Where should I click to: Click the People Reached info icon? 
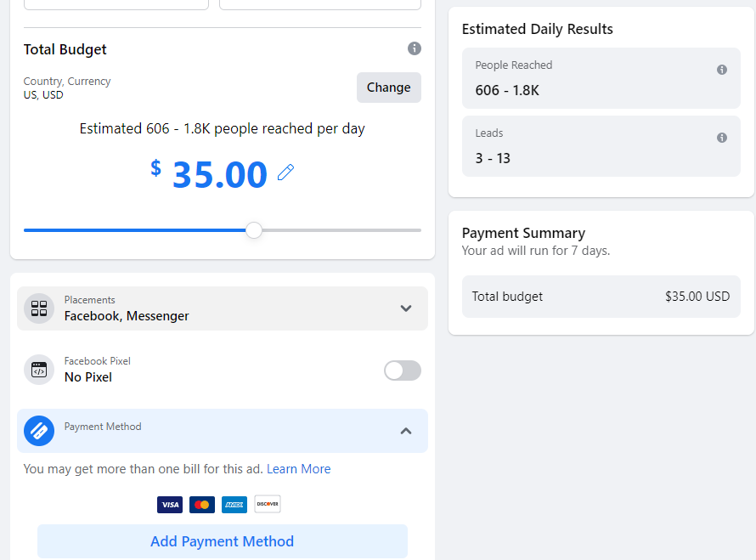722,70
